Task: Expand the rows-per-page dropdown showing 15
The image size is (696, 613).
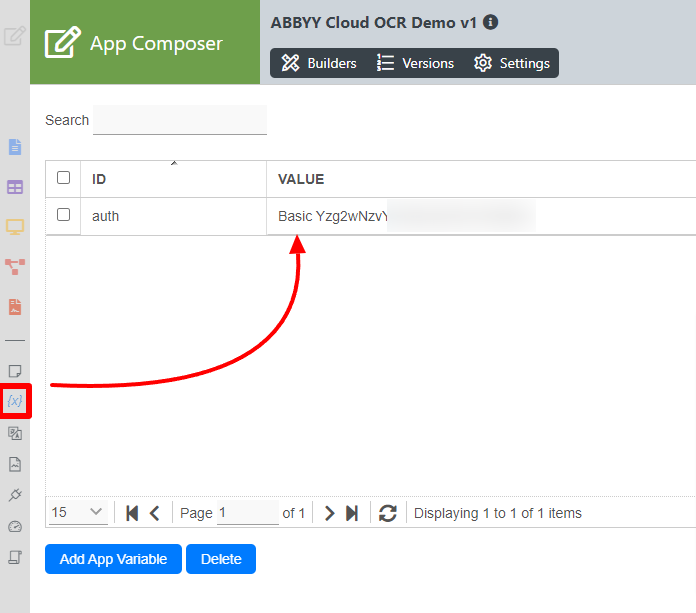Action: click(77, 513)
